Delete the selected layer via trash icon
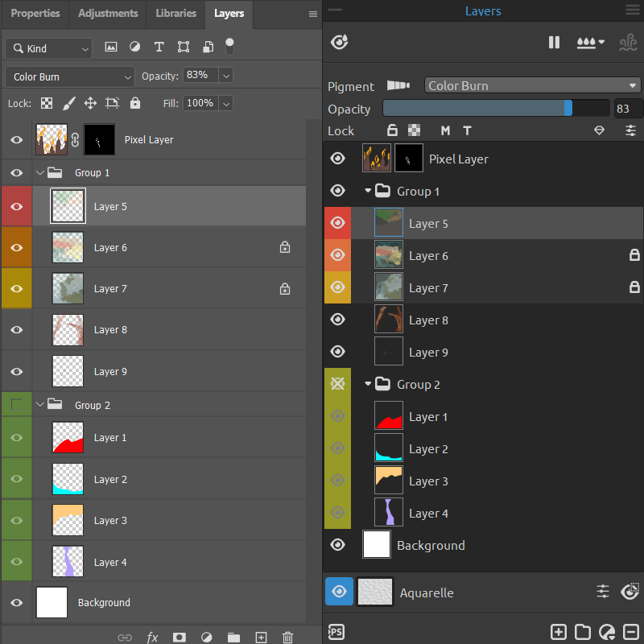The height and width of the screenshot is (644, 644). [x=287, y=637]
